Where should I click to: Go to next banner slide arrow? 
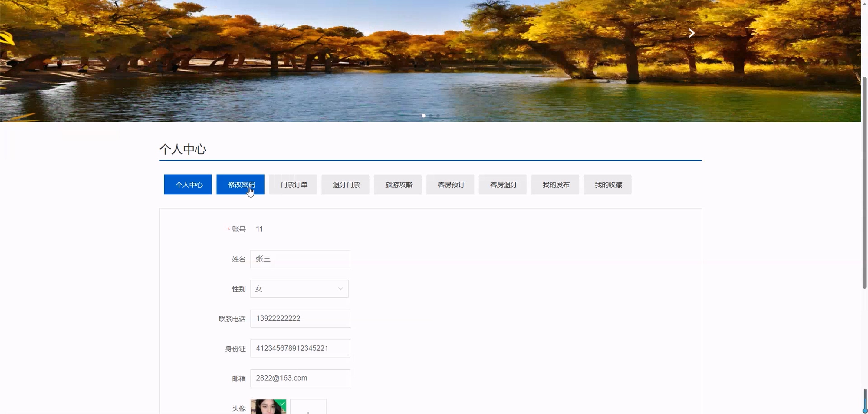[692, 33]
